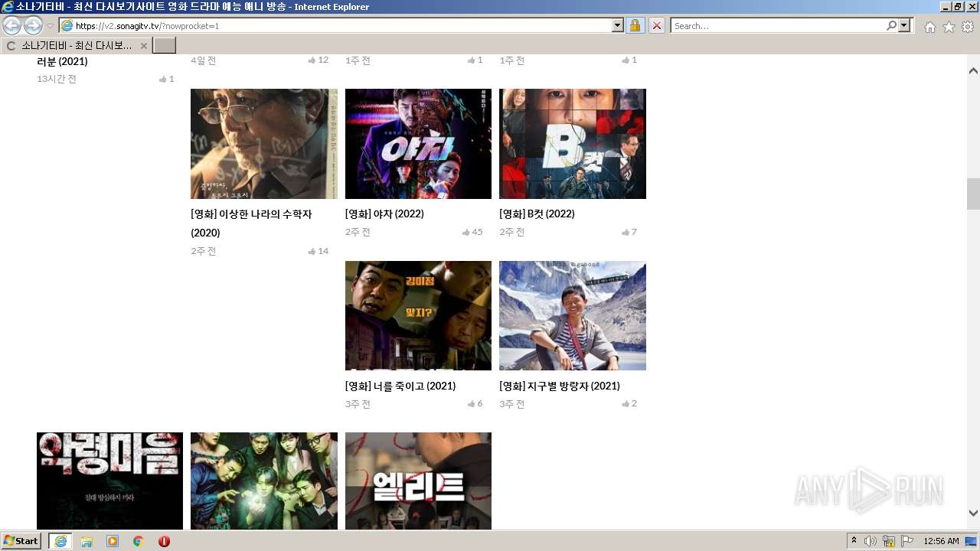
Task: Open the Tools gear icon
Action: [968, 27]
